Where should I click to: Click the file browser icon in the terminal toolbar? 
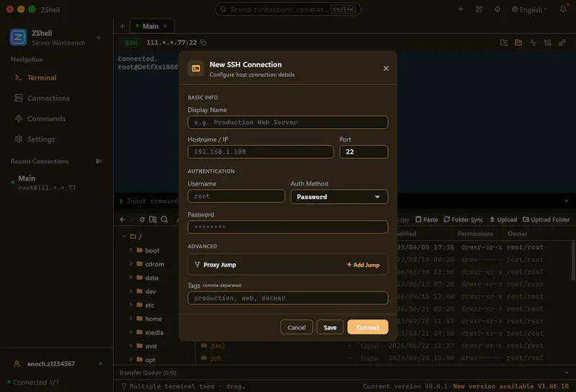point(503,42)
